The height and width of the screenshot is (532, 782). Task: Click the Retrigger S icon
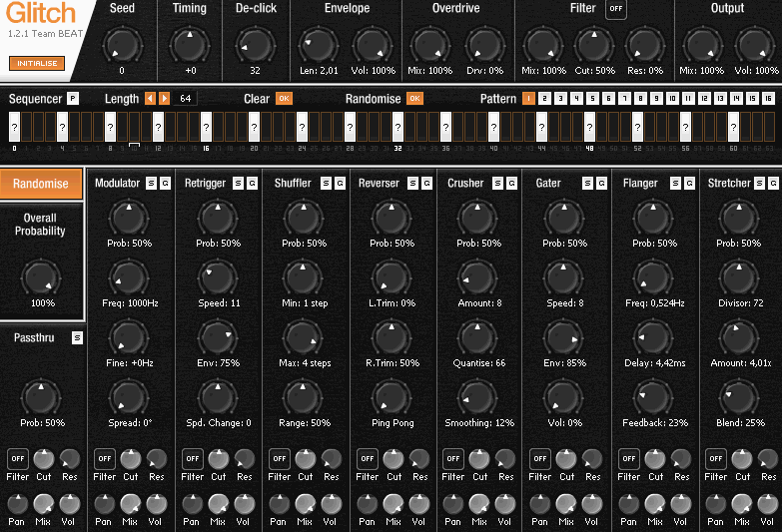[239, 184]
